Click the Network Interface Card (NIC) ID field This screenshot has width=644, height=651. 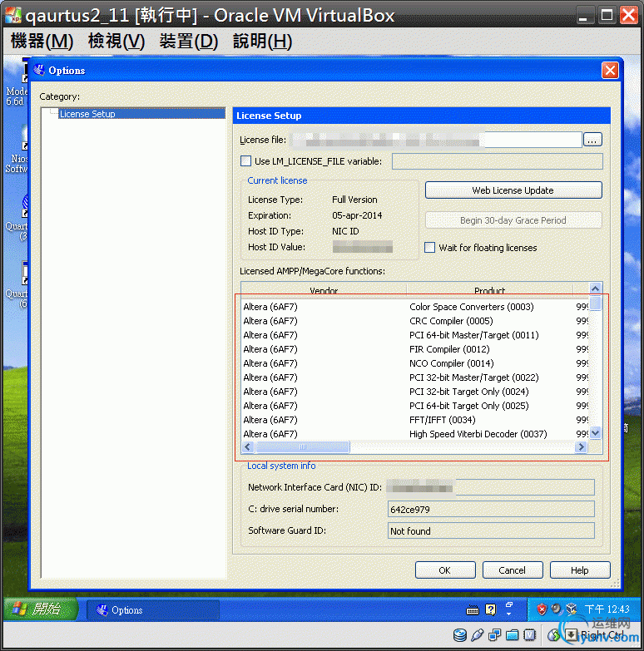[491, 487]
